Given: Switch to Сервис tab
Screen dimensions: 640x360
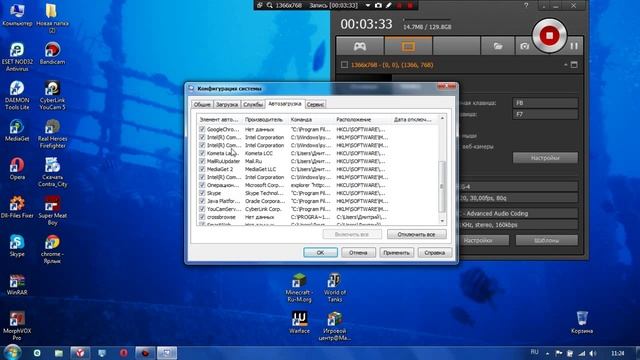Looking at the screenshot, I should point(315,104).
